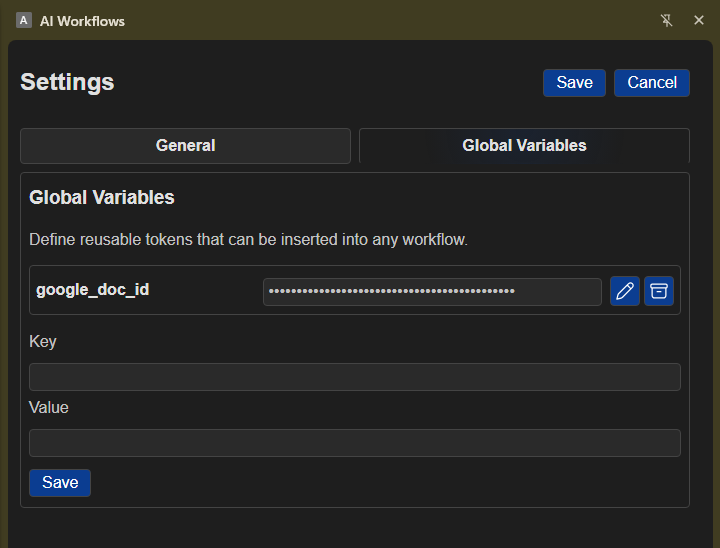720x548 pixels.
Task: Edit the google_doc_id variable with pencil icon
Action: point(624,291)
